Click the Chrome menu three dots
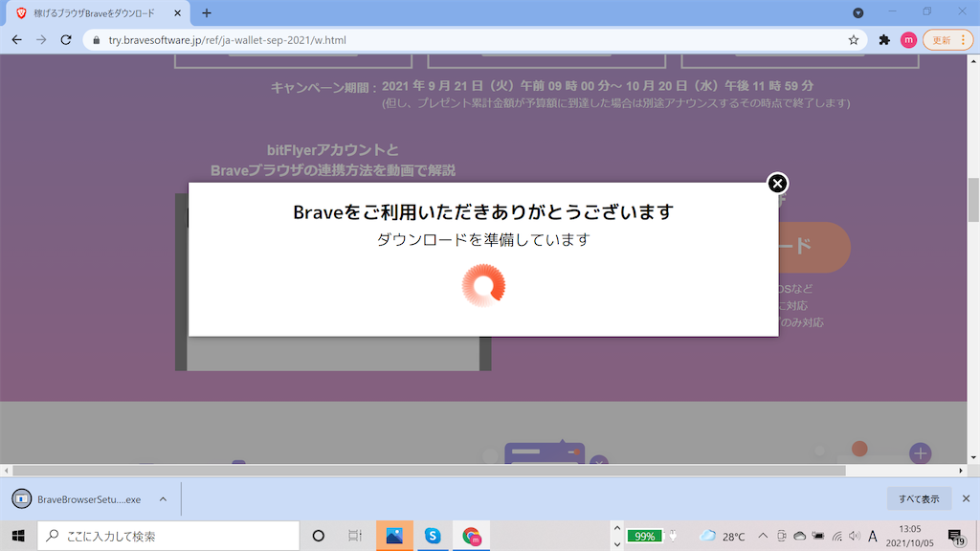Screen dimensions: 980x551 tap(963, 40)
